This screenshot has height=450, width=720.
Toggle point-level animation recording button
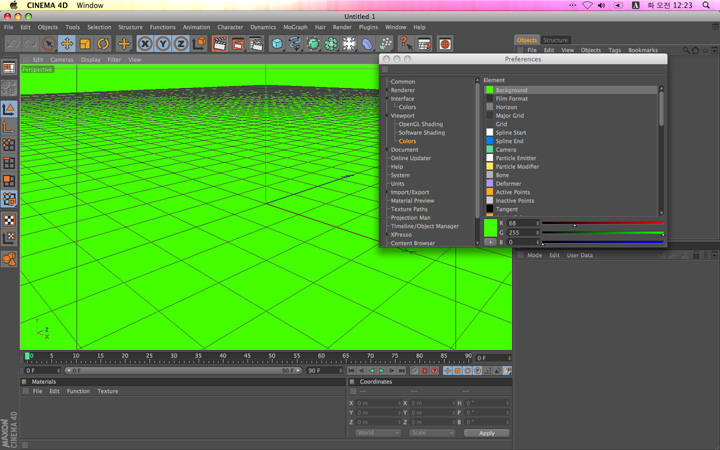pyautogui.click(x=488, y=371)
